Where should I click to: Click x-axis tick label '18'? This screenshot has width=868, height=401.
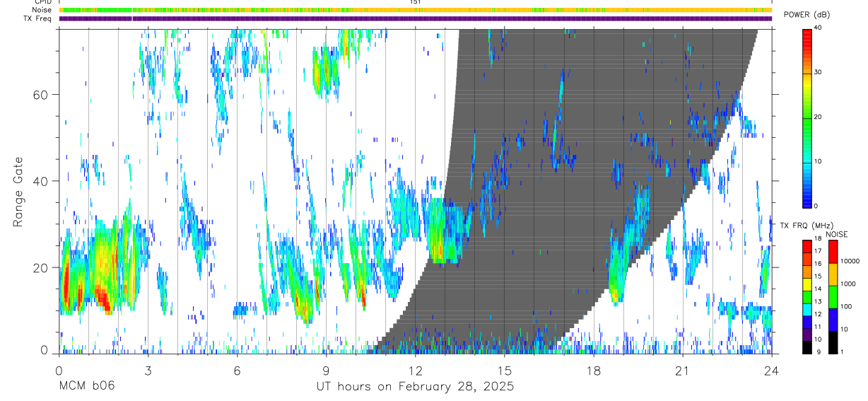593,369
